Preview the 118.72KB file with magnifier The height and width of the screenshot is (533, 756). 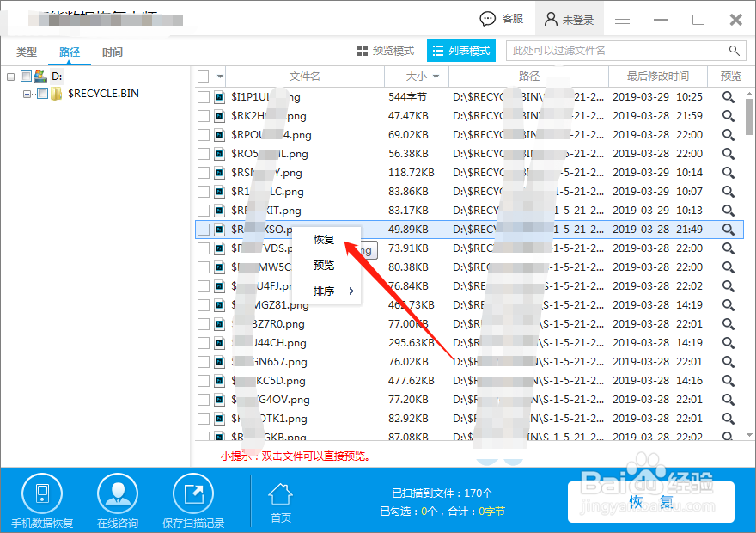click(728, 173)
